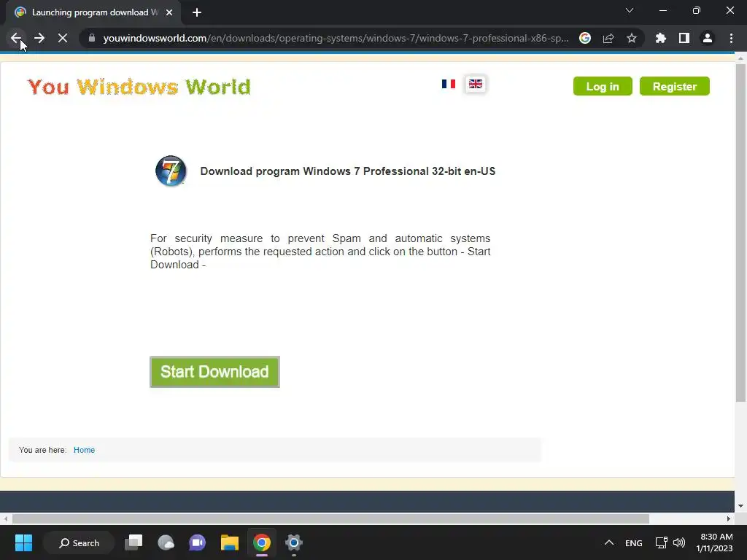
Task: Open a new browser tab
Action: pos(197,12)
